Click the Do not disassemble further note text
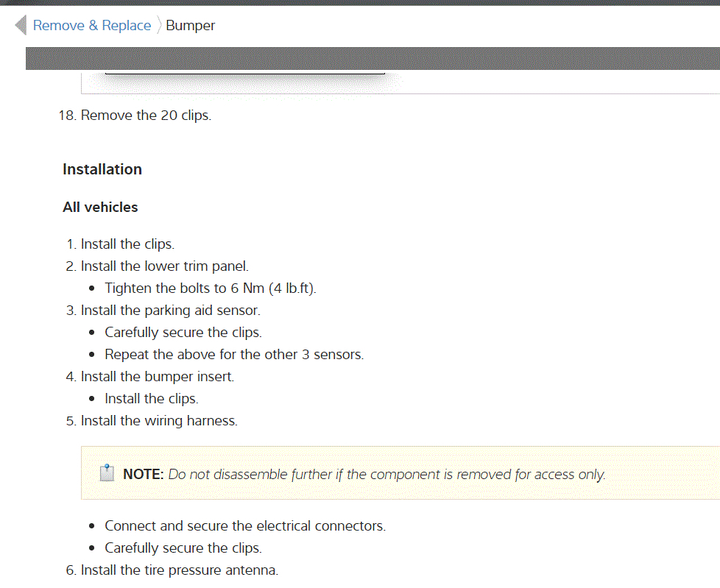This screenshot has width=720, height=588. (387, 475)
